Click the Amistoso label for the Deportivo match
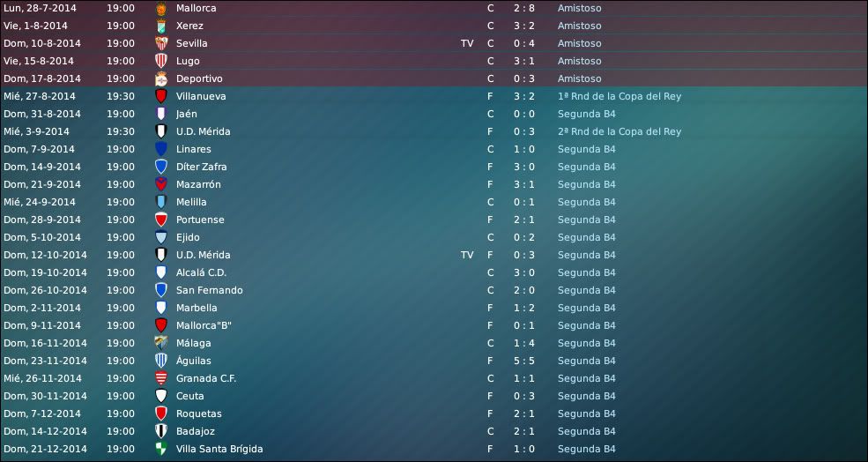The width and height of the screenshot is (868, 462). pyautogui.click(x=579, y=78)
